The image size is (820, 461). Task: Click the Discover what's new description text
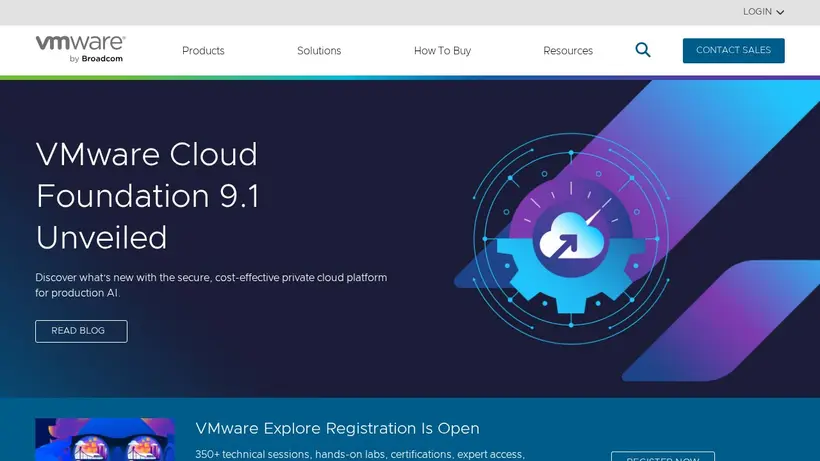pos(211,285)
